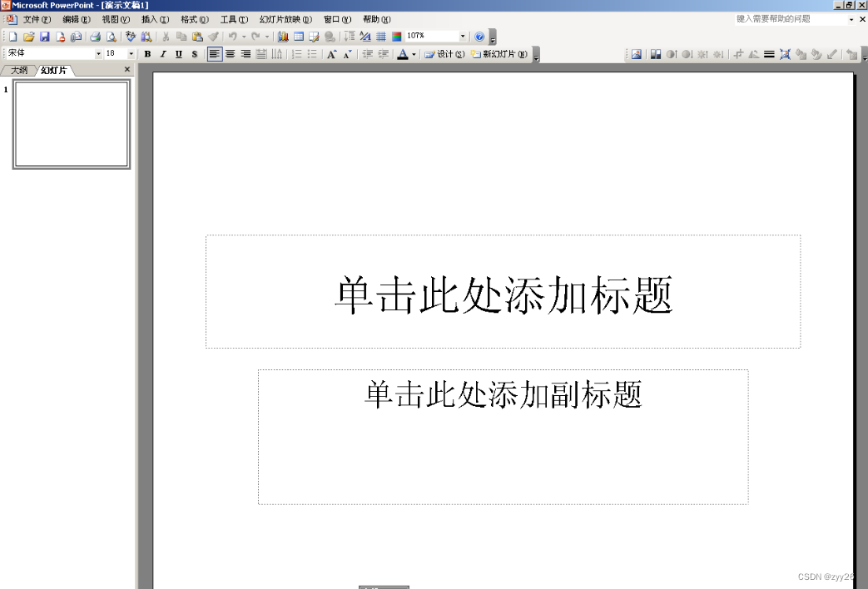Click the Paste clipboard icon
868x589 pixels.
[x=197, y=37]
